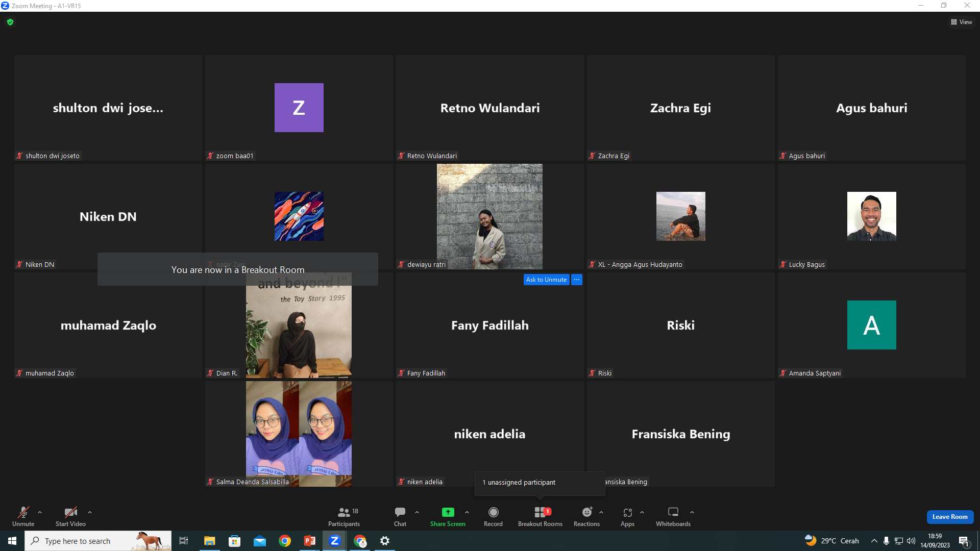Expand Reactions options arrow

click(x=601, y=512)
